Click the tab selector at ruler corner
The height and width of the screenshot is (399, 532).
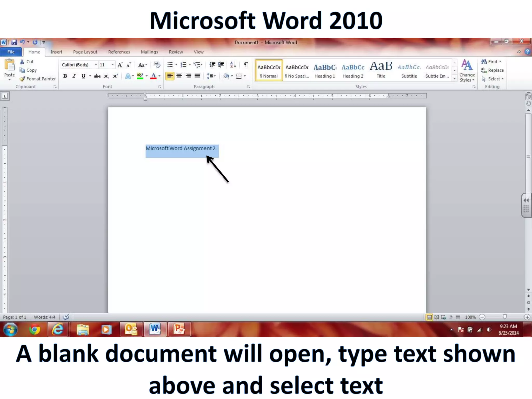point(5,96)
